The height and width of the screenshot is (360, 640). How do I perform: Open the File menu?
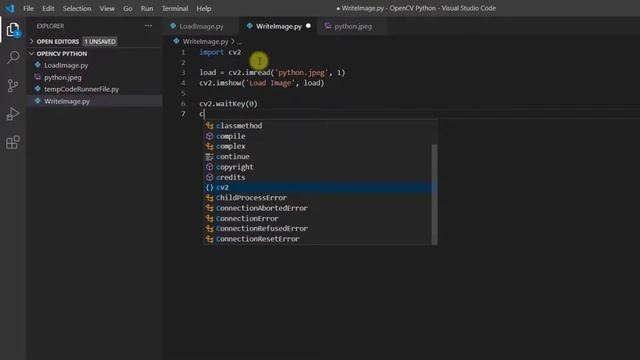(28, 8)
